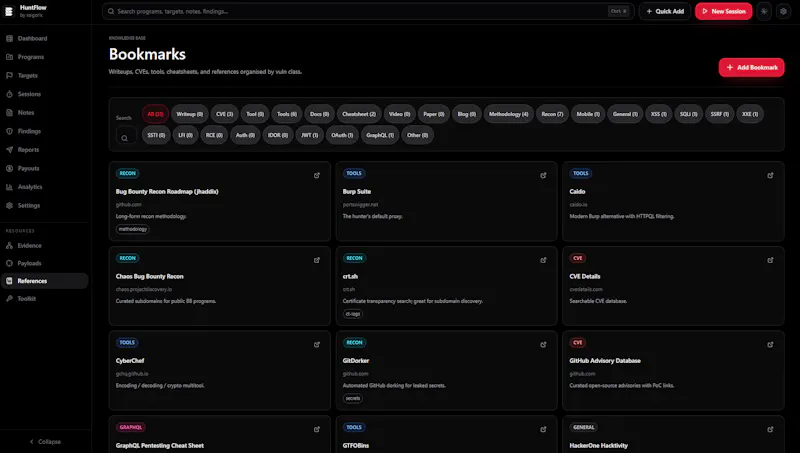Select the OAuth (1) filter chip
Viewport: 800px width, 453px height.
342,135
